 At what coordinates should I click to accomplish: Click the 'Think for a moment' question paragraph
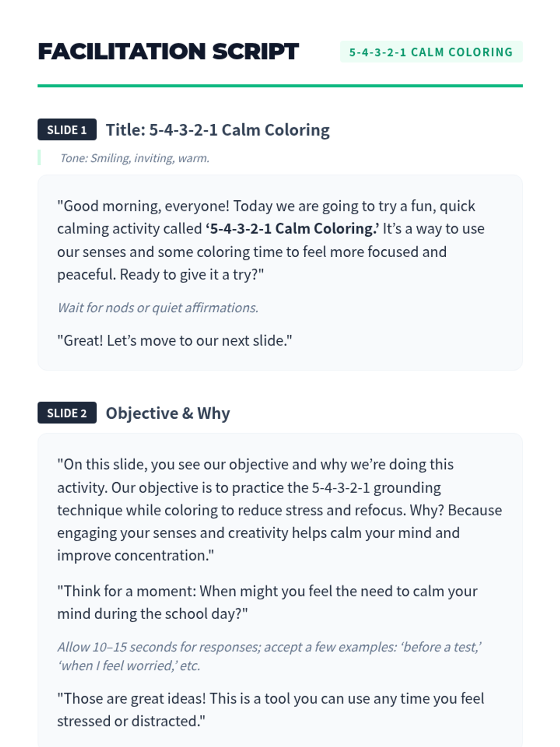pyautogui.click(x=267, y=602)
